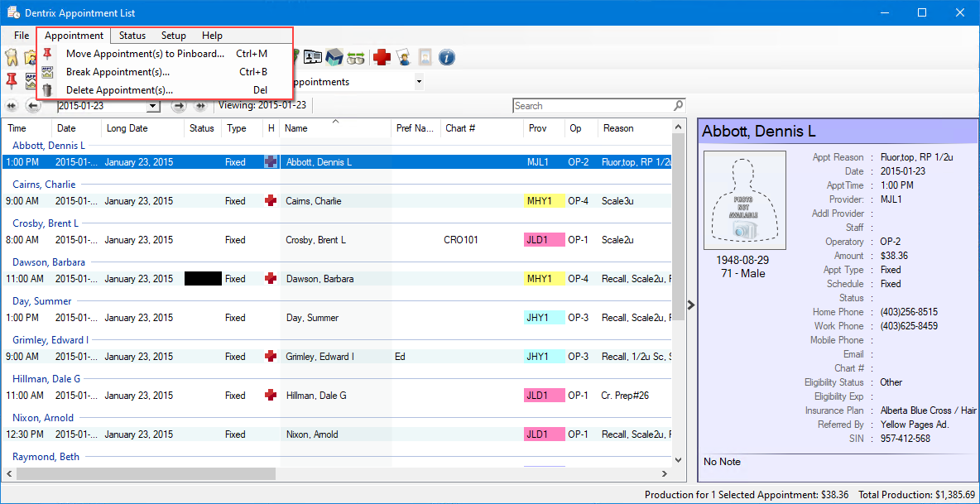The width and height of the screenshot is (980, 504).
Task: Open the blue info icon
Action: pos(447,57)
